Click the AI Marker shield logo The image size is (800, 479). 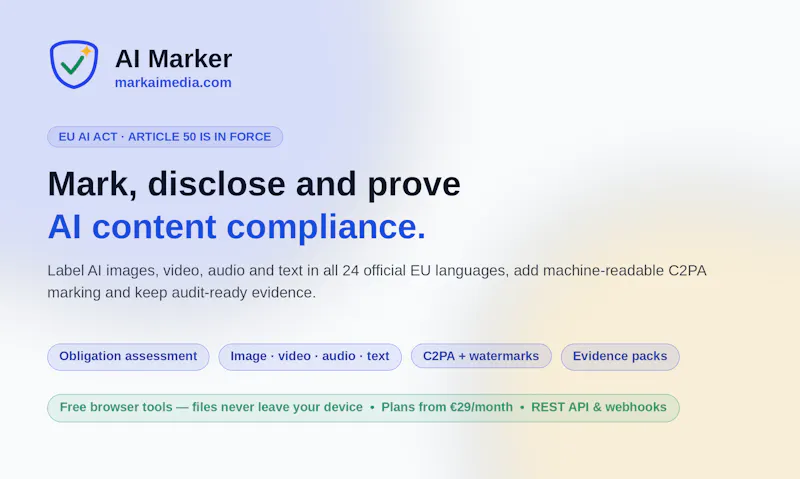tap(74, 64)
